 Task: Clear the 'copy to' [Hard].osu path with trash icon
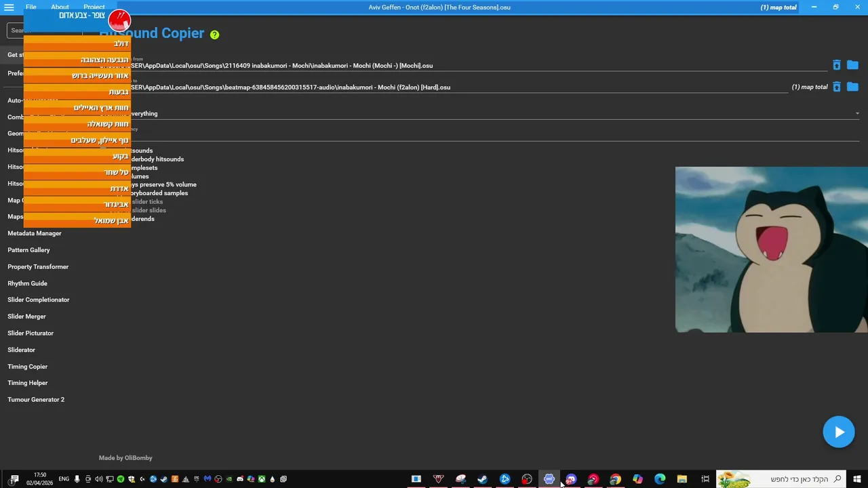(x=837, y=87)
